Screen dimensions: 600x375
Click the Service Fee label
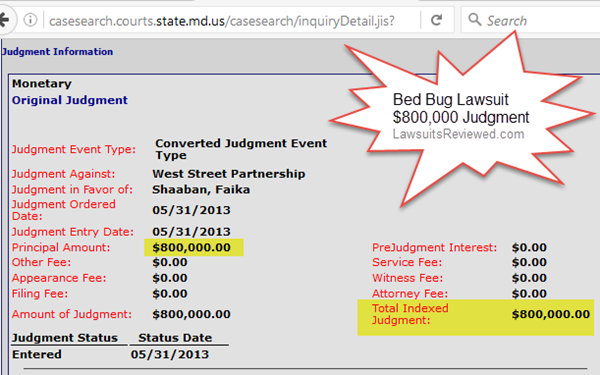point(407,262)
